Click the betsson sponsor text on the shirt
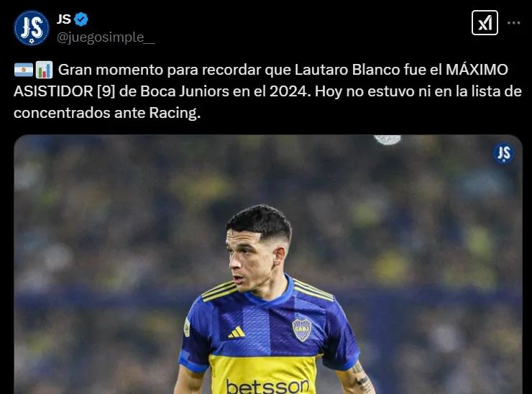The width and height of the screenshot is (532, 394). pos(267,386)
